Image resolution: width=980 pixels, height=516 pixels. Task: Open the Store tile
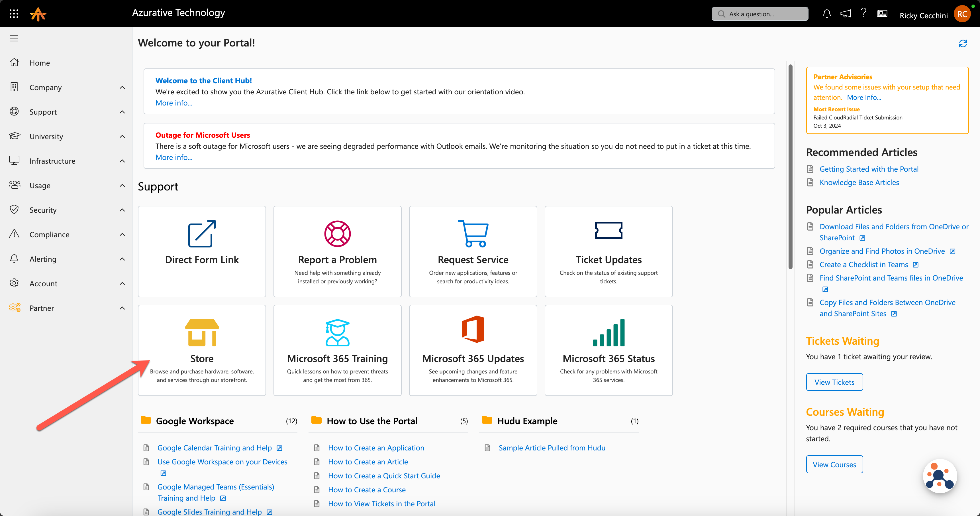tap(202, 350)
